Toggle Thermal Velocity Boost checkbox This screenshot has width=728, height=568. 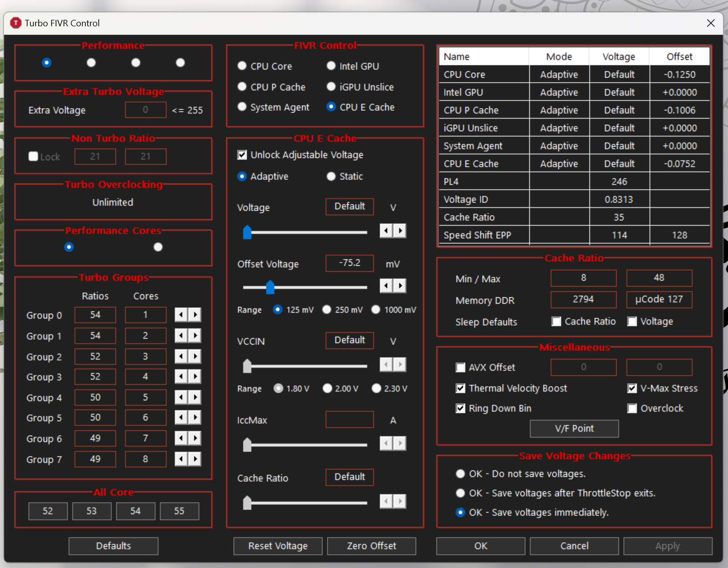[461, 388]
